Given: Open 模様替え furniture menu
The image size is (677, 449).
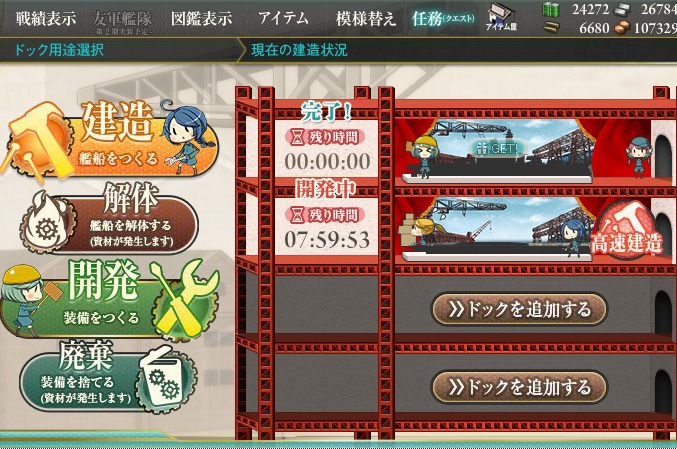Looking at the screenshot, I should [x=365, y=19].
